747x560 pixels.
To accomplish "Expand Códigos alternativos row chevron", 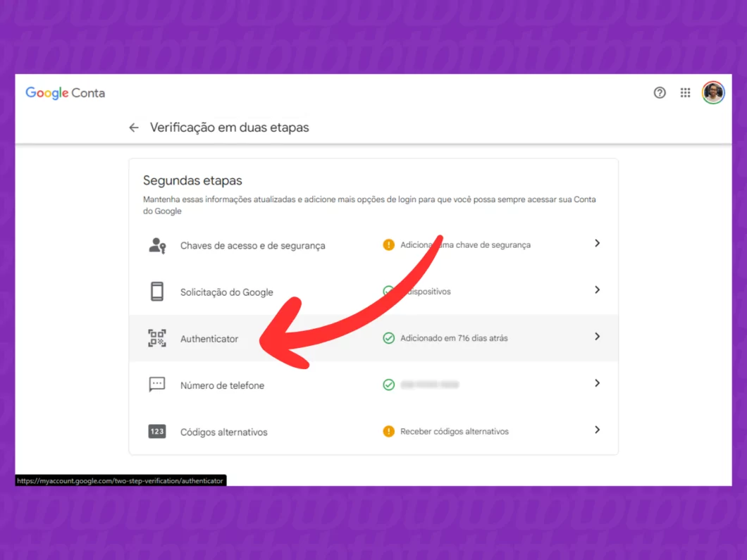I will [x=597, y=430].
